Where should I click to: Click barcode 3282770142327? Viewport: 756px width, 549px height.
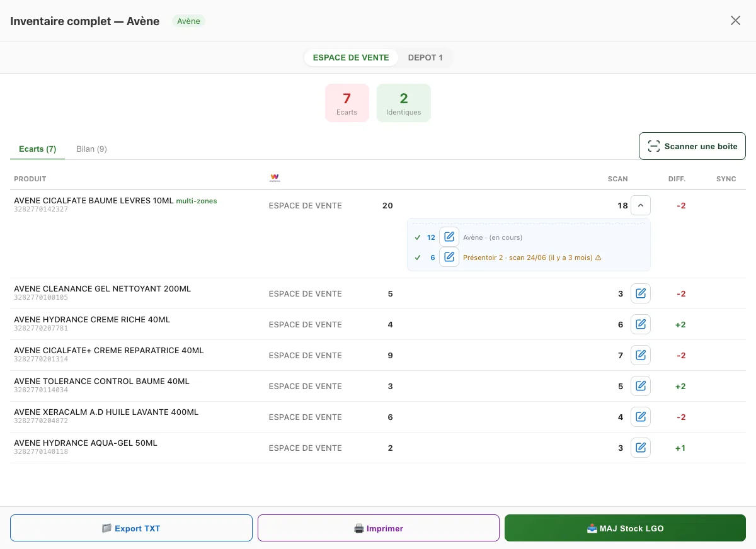(41, 210)
